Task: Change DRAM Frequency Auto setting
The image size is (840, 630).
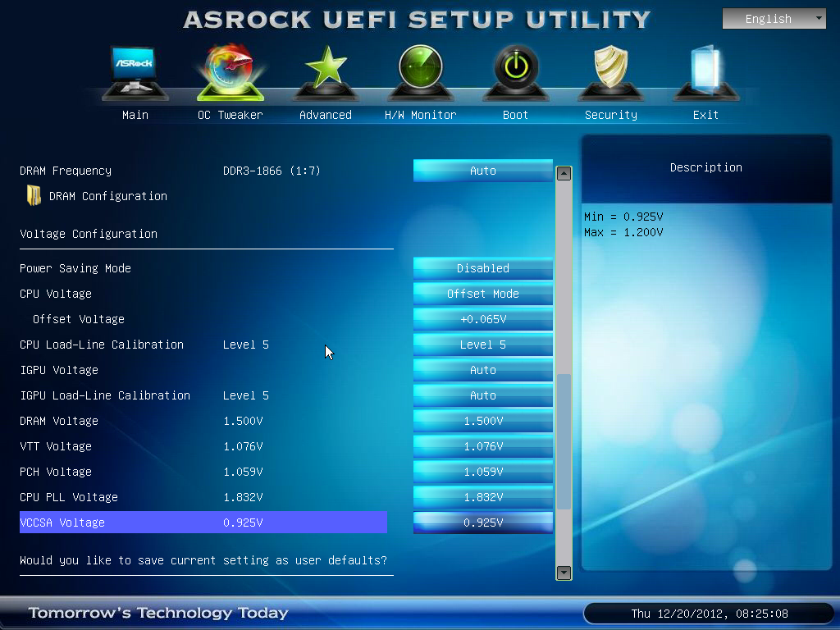Action: tap(482, 171)
